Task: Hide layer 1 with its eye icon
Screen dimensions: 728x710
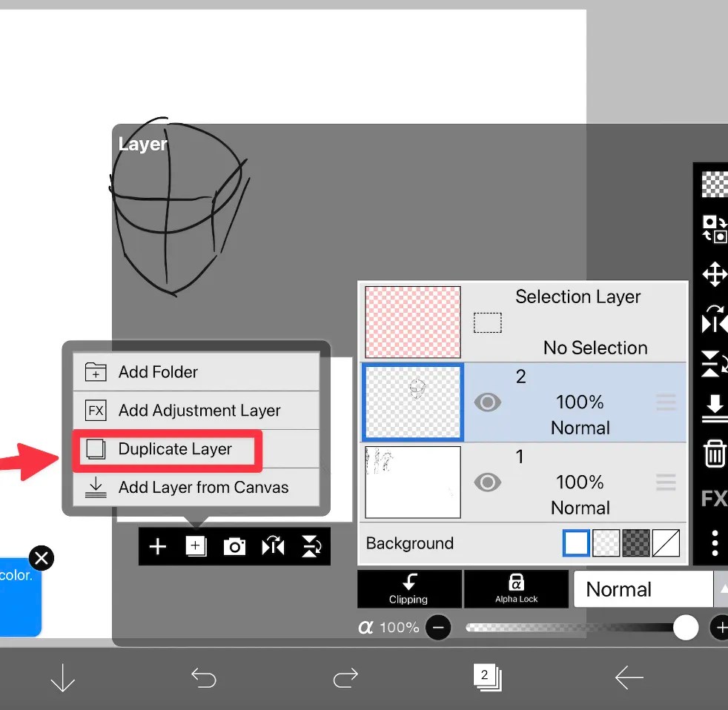Action: [488, 482]
